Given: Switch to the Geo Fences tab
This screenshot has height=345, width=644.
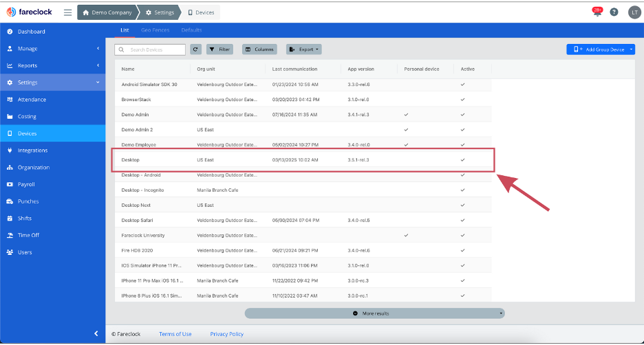Looking at the screenshot, I should pyautogui.click(x=155, y=30).
